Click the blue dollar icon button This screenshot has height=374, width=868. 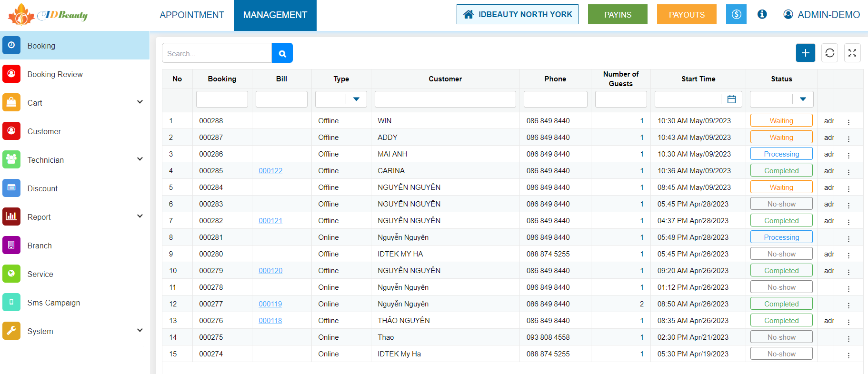(736, 14)
